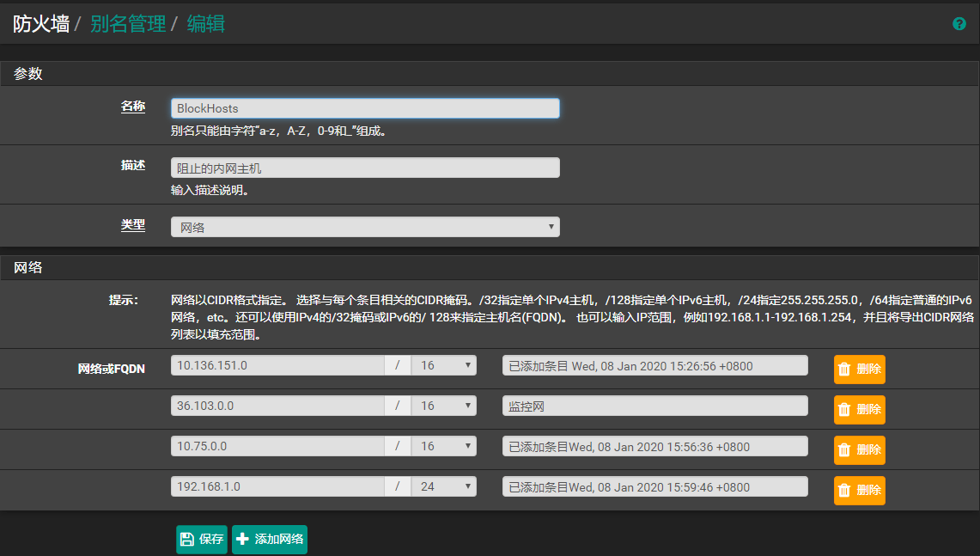Click the 36.103.0.0 address field
The width and height of the screenshot is (980, 556).
(277, 406)
